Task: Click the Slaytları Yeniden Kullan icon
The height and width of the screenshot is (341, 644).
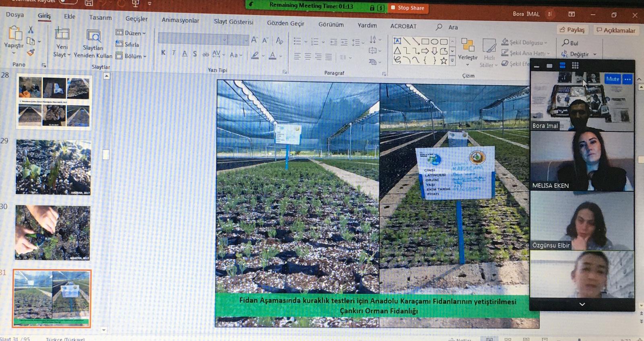Action: pos(93,36)
